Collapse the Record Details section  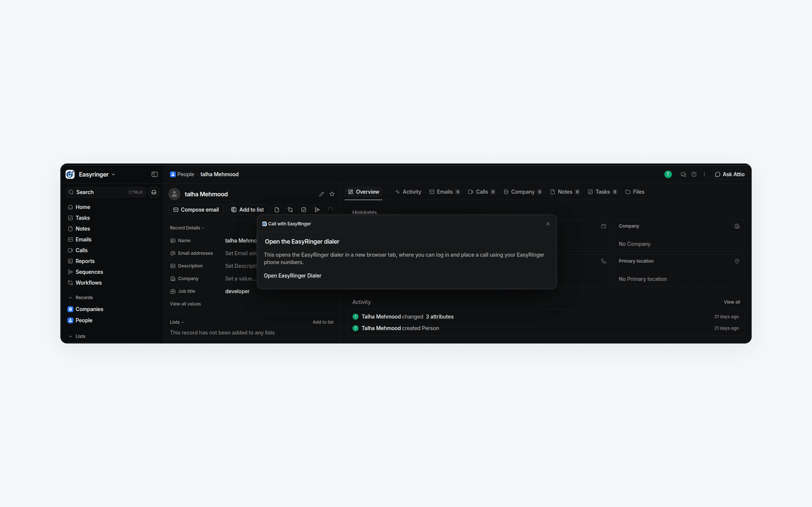[187, 228]
